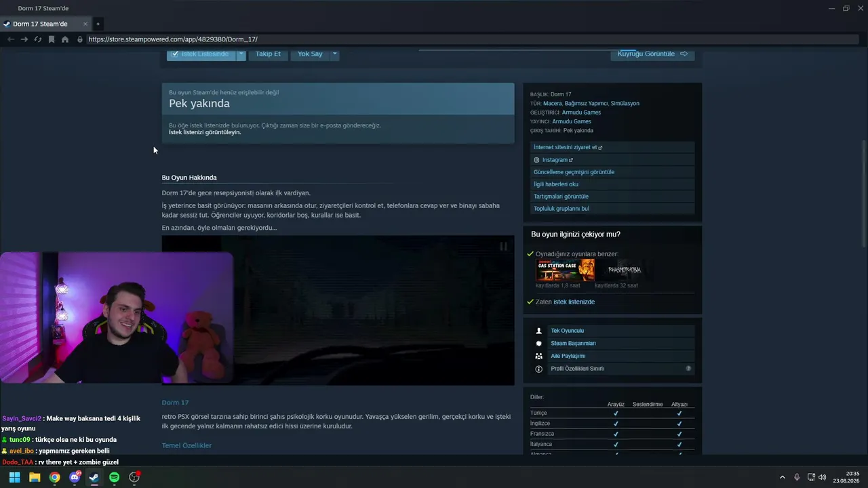Select the Profil Özellikleri Sınırlı info icon

[539, 369]
